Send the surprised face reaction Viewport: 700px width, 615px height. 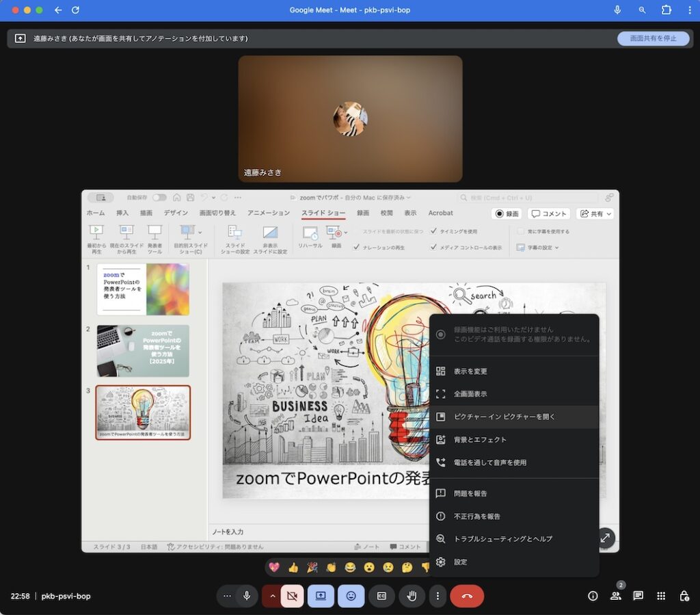click(x=369, y=567)
